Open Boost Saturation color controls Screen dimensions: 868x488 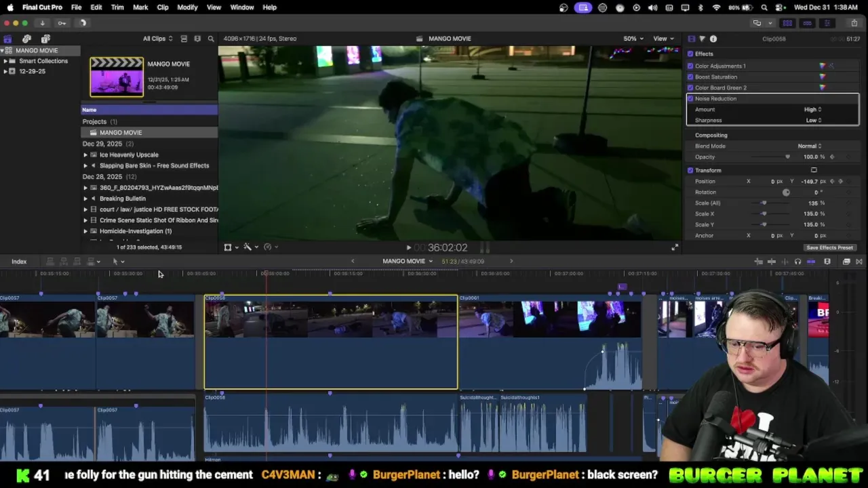pos(823,77)
